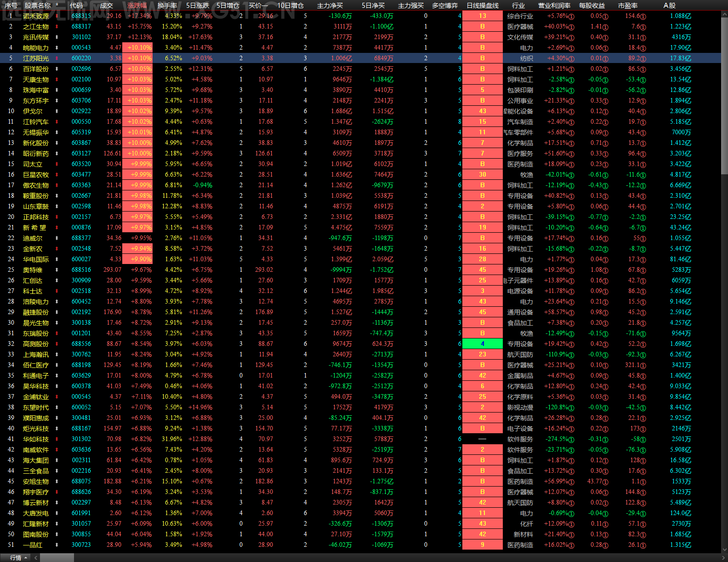
Task: Click the stock code 300723
Action: [x=81, y=545]
